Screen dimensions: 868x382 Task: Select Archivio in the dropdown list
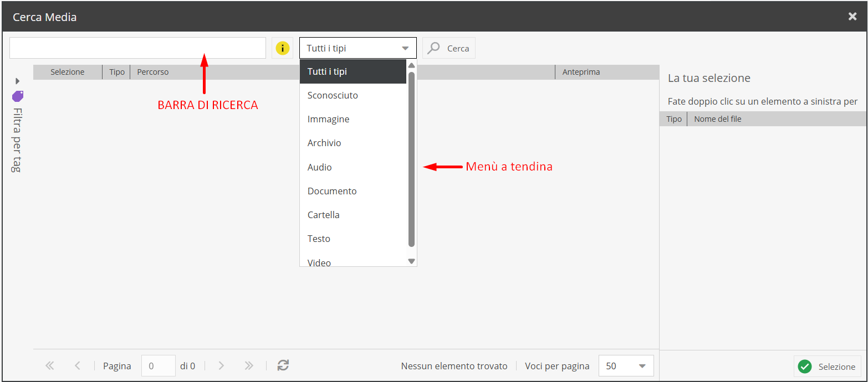tap(324, 143)
